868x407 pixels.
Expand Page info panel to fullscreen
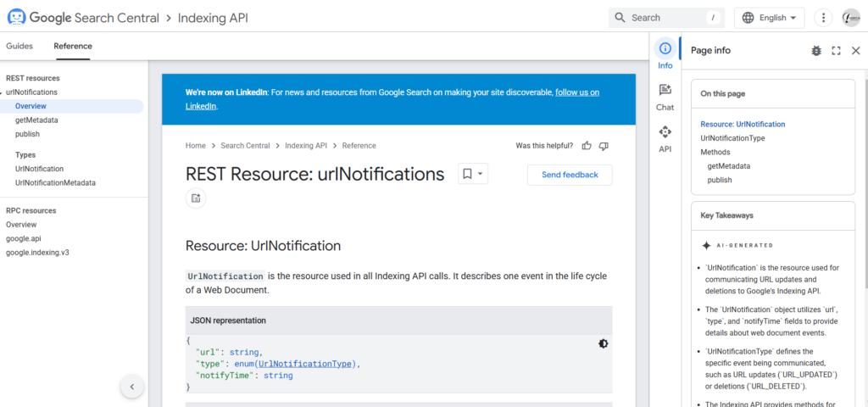(836, 50)
